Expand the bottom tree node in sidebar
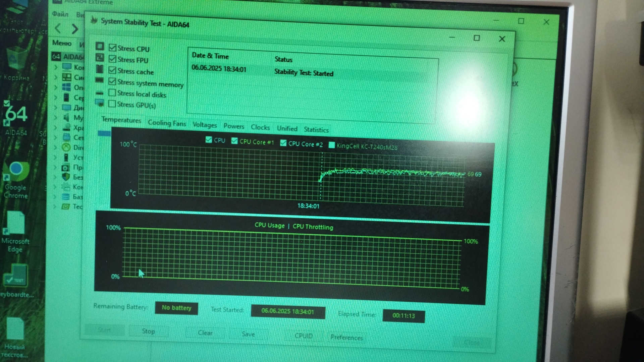Screen dimensions: 644x362 pos(55,206)
